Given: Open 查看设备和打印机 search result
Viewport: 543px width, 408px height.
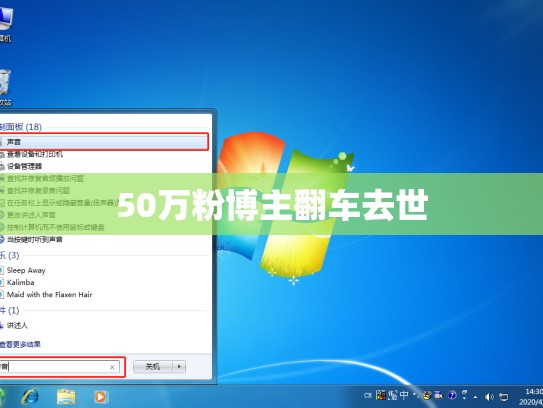Looking at the screenshot, I should [35, 154].
